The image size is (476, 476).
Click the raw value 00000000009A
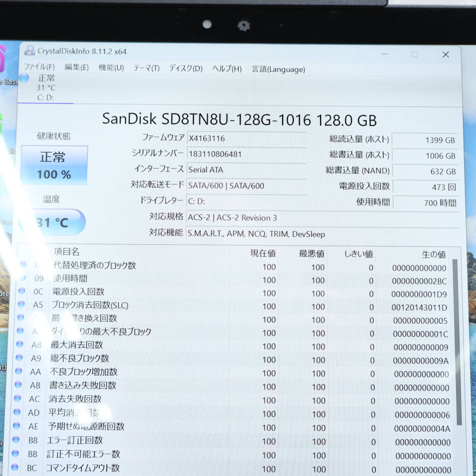[421, 361]
